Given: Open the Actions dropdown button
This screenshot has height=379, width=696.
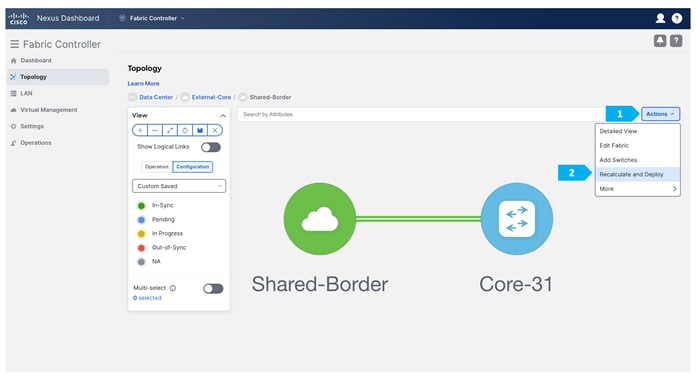Looking at the screenshot, I should [x=660, y=114].
